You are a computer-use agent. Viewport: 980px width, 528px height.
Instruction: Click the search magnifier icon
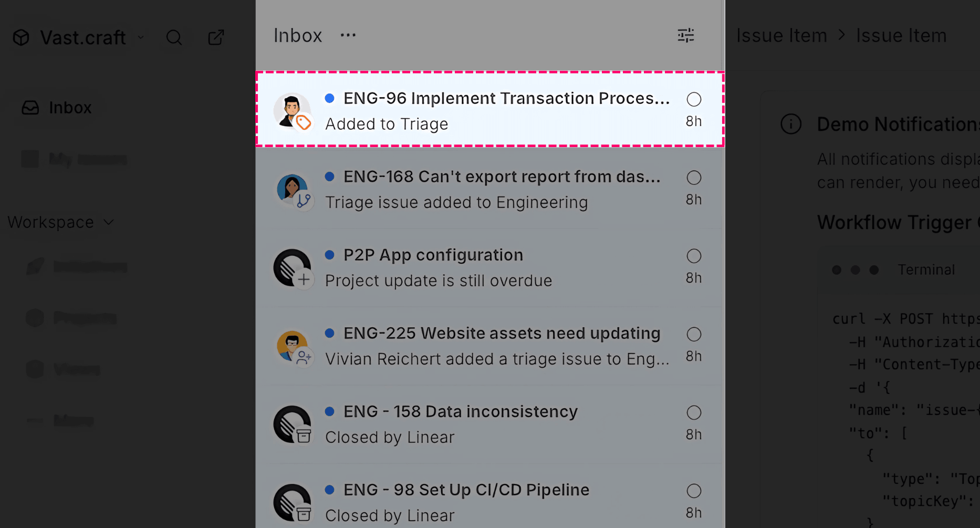(x=174, y=37)
